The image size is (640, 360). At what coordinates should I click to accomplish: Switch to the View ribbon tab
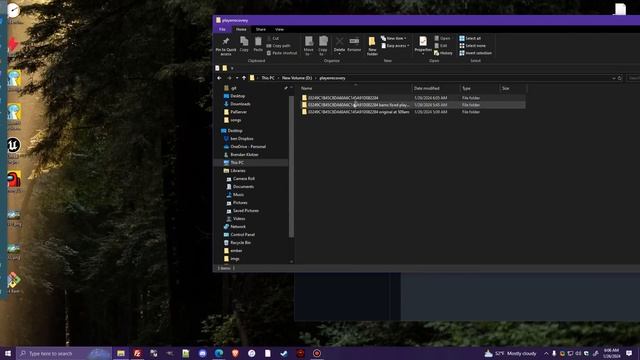point(279,29)
